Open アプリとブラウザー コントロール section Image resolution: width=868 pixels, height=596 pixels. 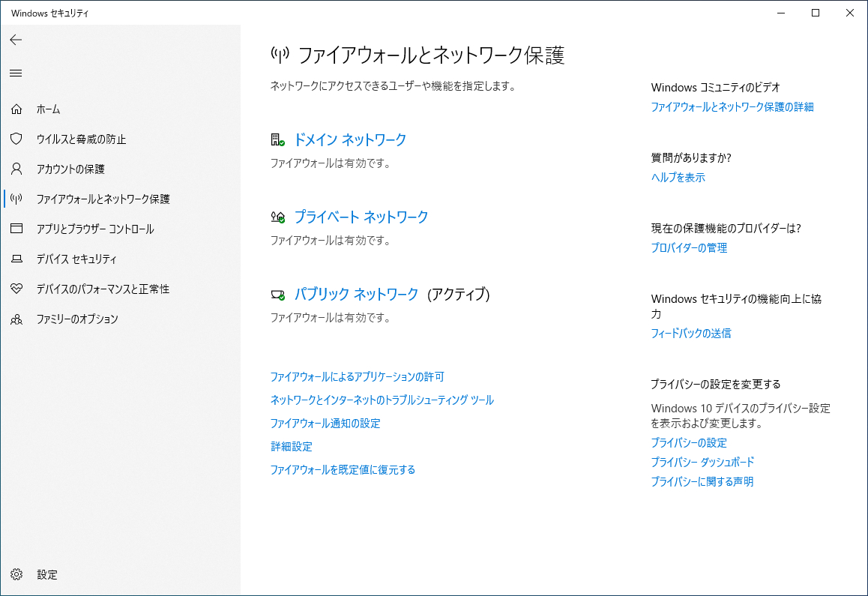tap(95, 229)
